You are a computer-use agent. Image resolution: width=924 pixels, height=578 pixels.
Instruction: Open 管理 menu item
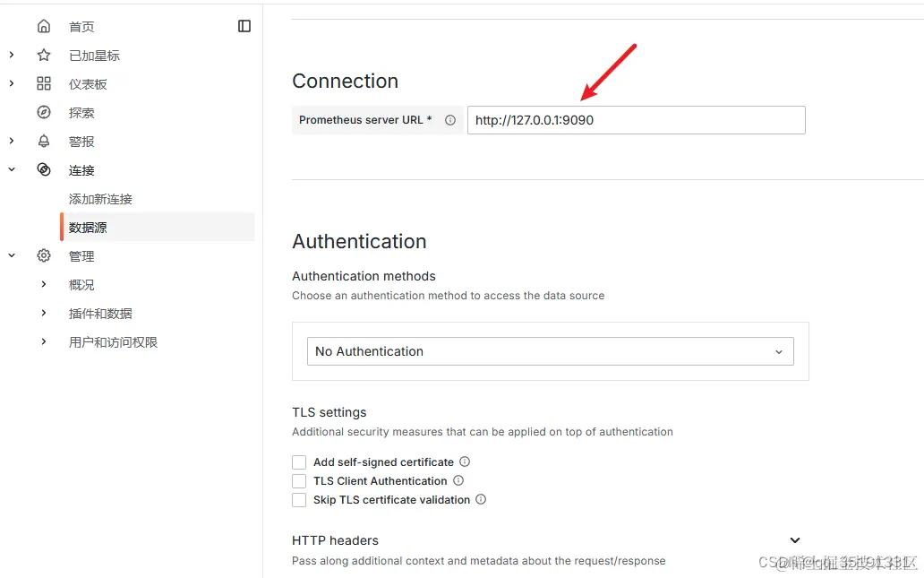[x=81, y=256]
